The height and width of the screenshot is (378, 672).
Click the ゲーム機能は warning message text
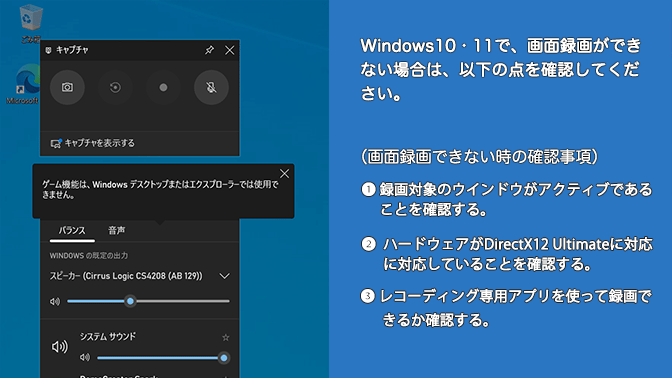(x=160, y=189)
